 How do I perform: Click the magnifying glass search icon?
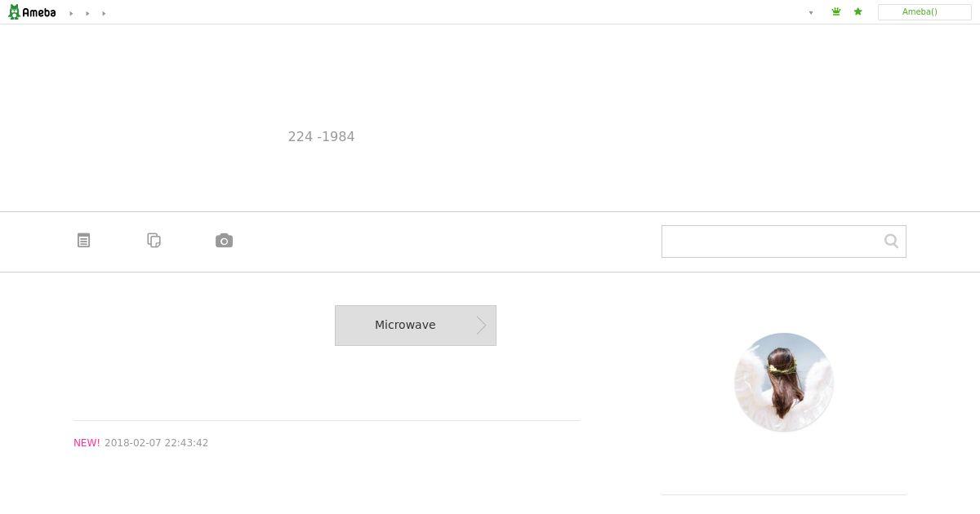coord(891,241)
